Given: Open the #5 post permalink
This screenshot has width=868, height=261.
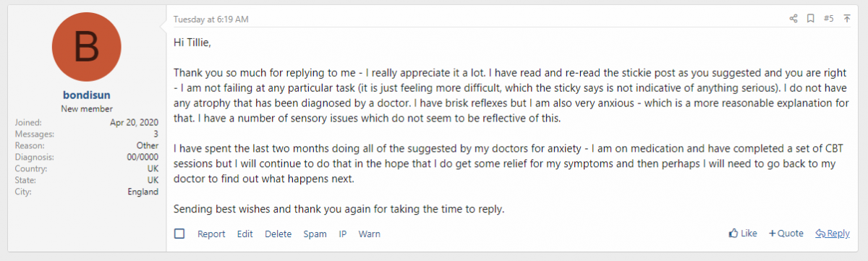Looking at the screenshot, I should point(829,18).
